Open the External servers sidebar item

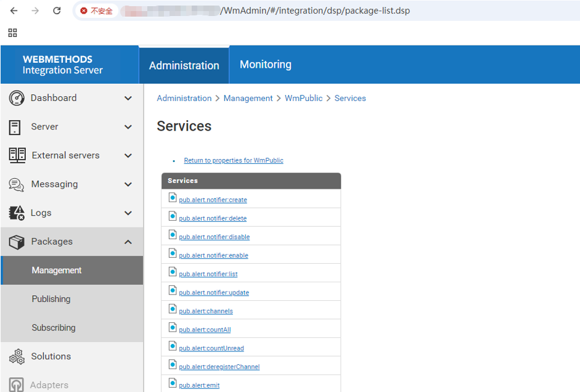point(71,155)
